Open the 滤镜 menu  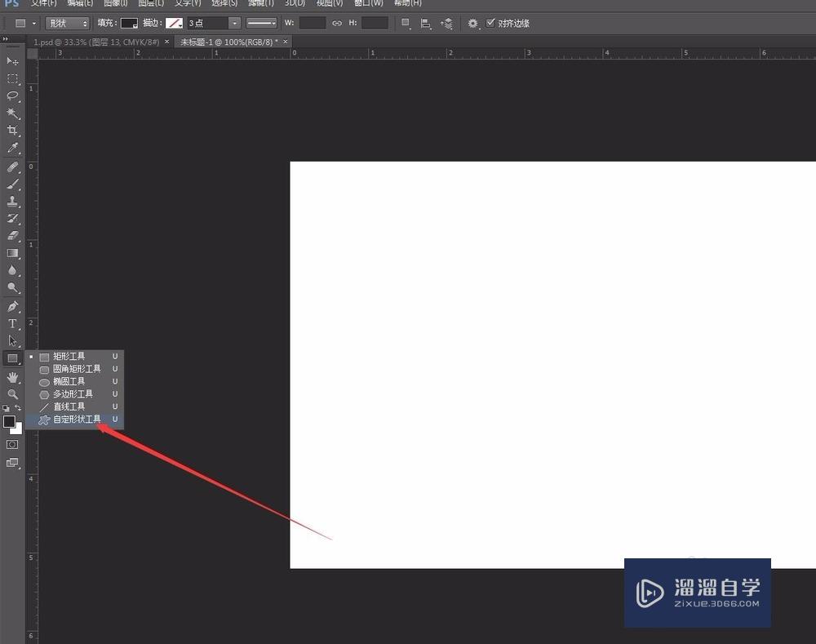pyautogui.click(x=261, y=3)
